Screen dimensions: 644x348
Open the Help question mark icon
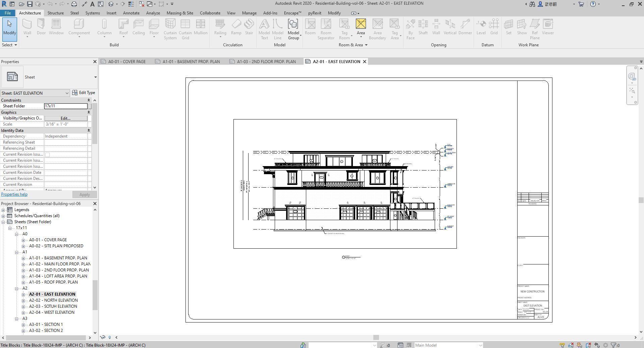pos(593,4)
